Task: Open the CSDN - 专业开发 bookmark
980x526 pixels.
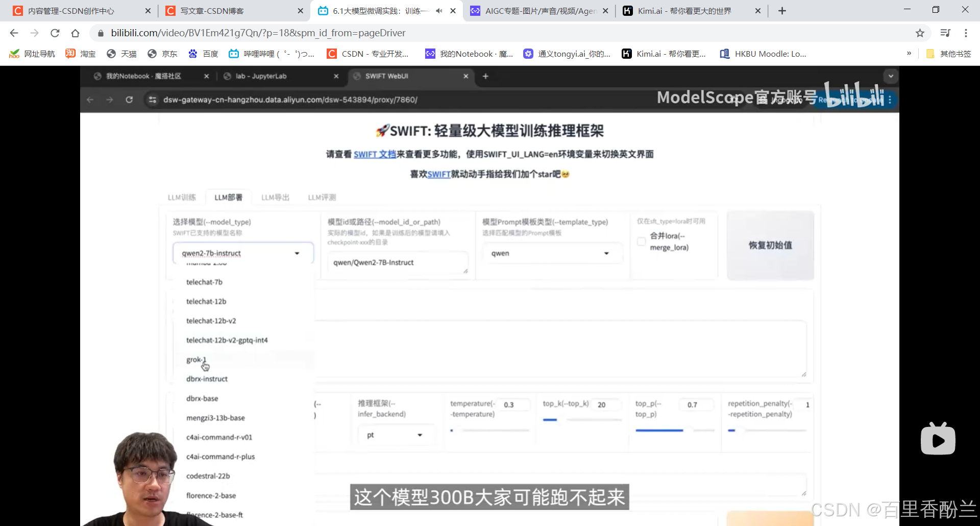Action: [x=368, y=54]
